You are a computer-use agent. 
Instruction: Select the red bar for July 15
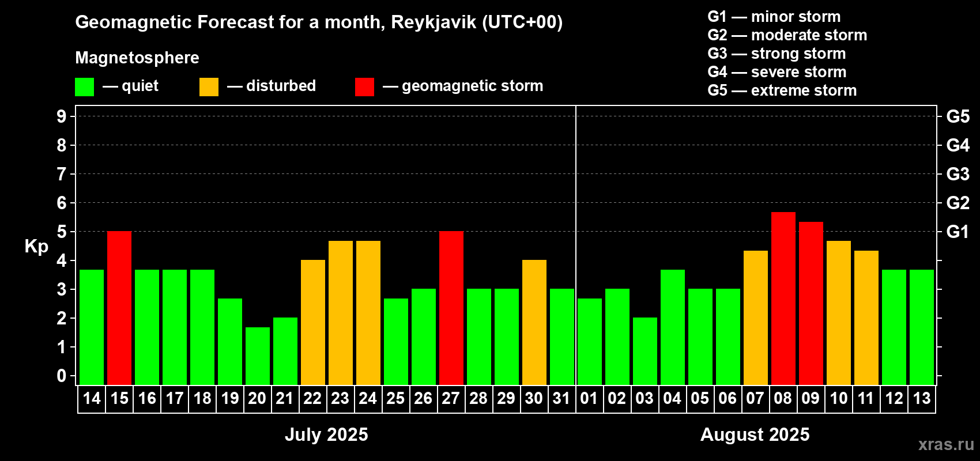coord(119,308)
